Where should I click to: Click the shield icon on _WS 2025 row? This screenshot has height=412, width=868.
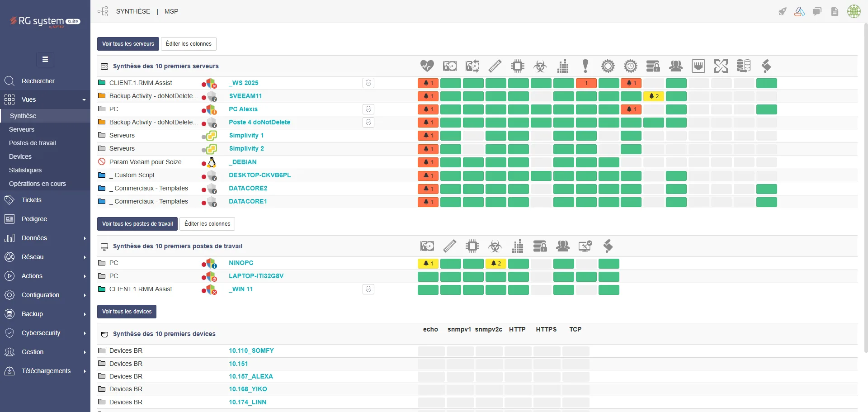click(368, 83)
